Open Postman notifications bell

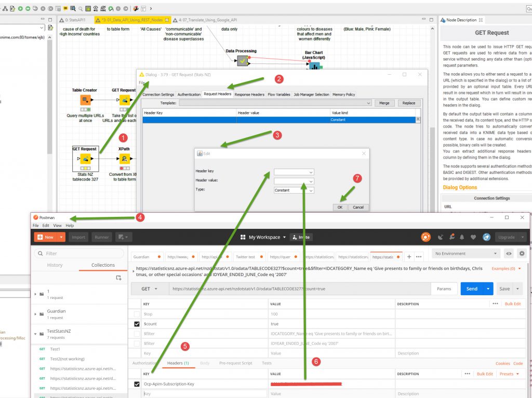(461, 237)
